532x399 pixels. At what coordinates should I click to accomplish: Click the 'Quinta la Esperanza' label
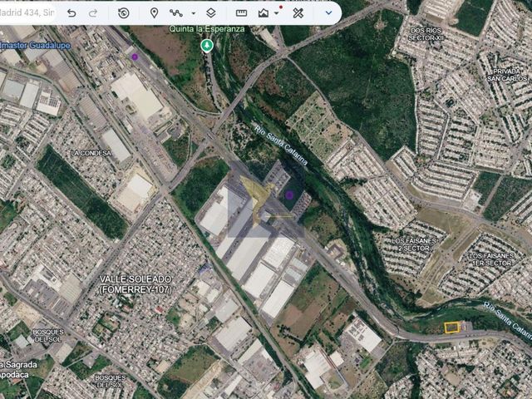207,29
